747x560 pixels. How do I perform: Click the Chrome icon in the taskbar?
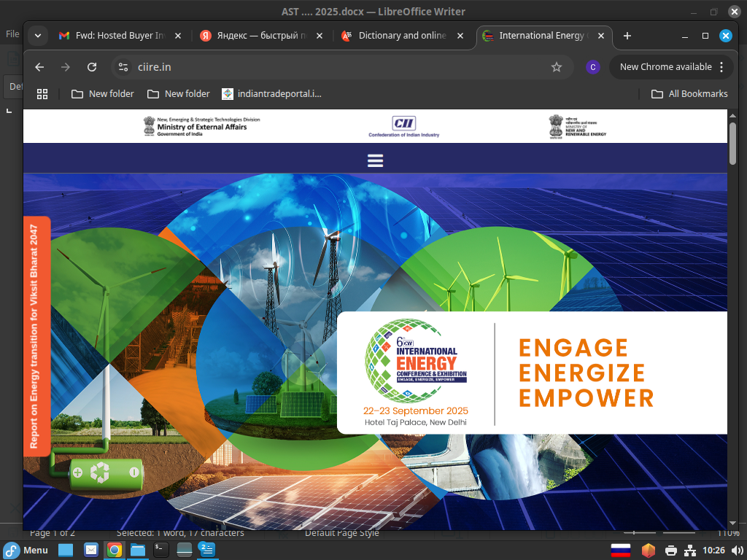[115, 551]
